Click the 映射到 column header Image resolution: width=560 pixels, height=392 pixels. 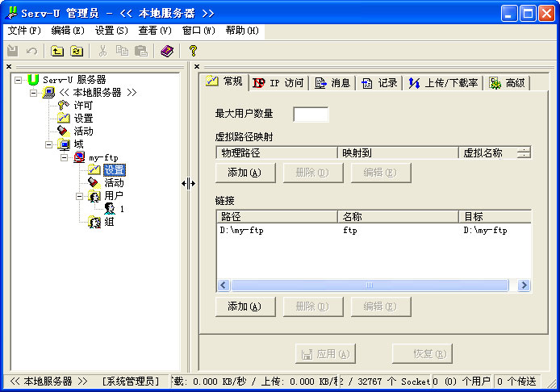398,152
